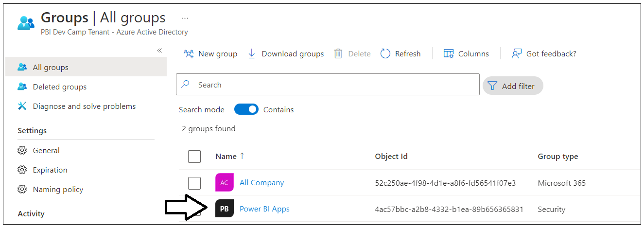
Task: Click the Download groups button
Action: pyautogui.click(x=286, y=53)
